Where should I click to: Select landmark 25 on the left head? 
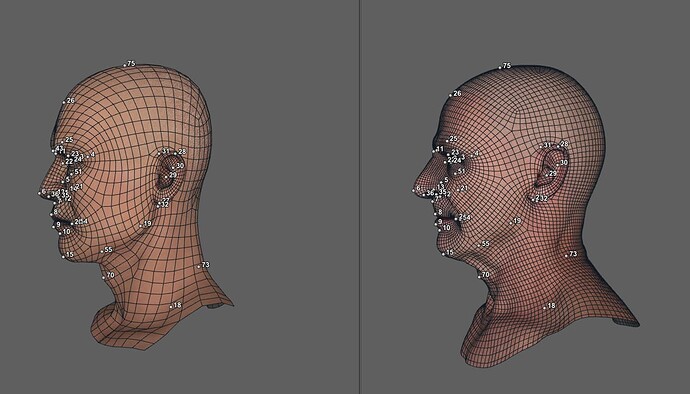63,141
